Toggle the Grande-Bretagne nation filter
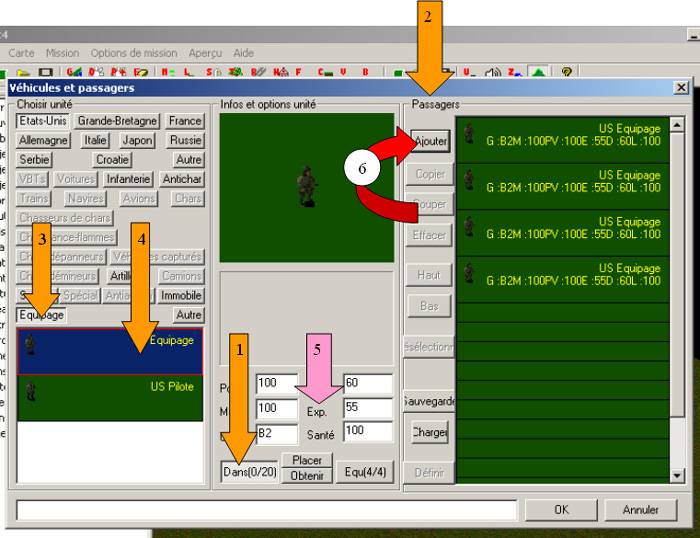The height and width of the screenshot is (538, 700). (117, 121)
